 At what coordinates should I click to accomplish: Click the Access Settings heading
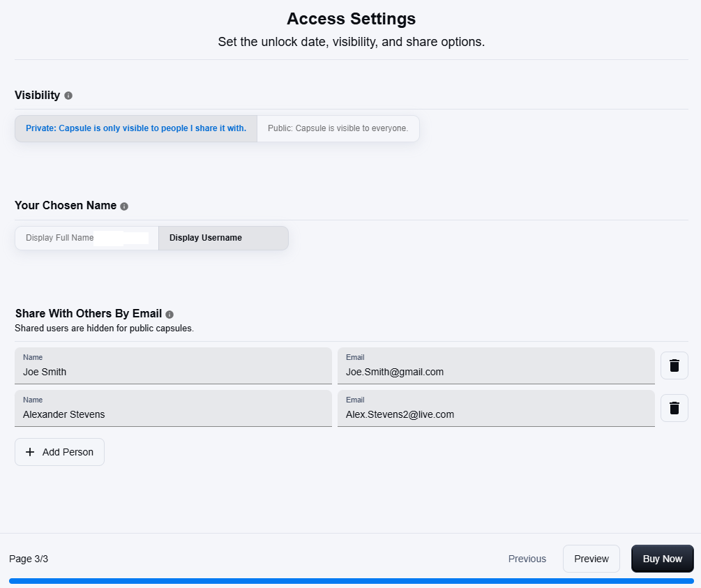(352, 19)
